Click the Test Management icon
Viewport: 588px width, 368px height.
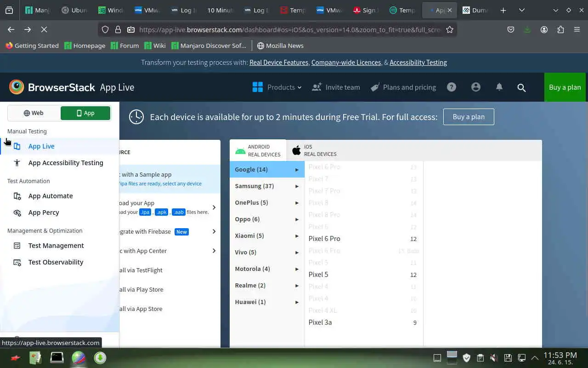click(x=17, y=246)
